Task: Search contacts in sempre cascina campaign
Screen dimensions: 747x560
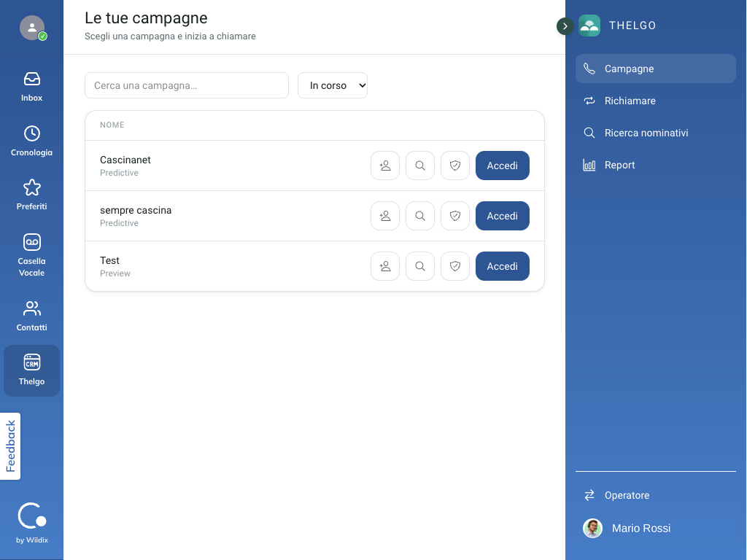Action: point(420,216)
